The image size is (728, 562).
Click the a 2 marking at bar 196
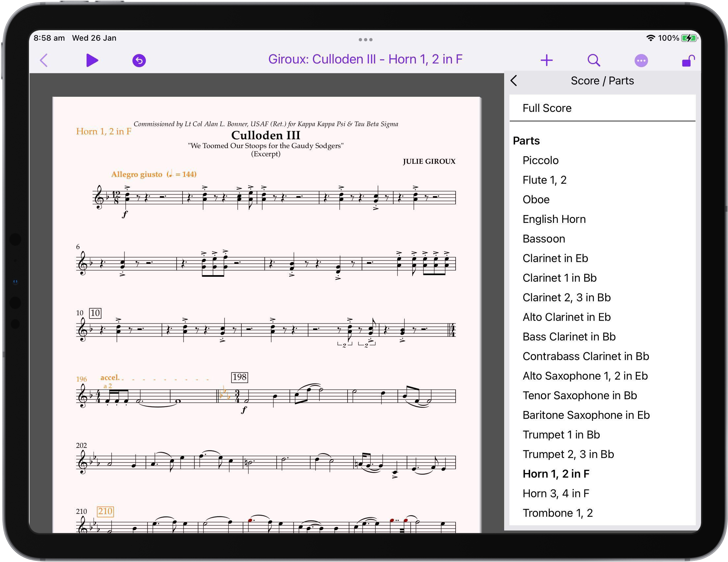pyautogui.click(x=107, y=386)
